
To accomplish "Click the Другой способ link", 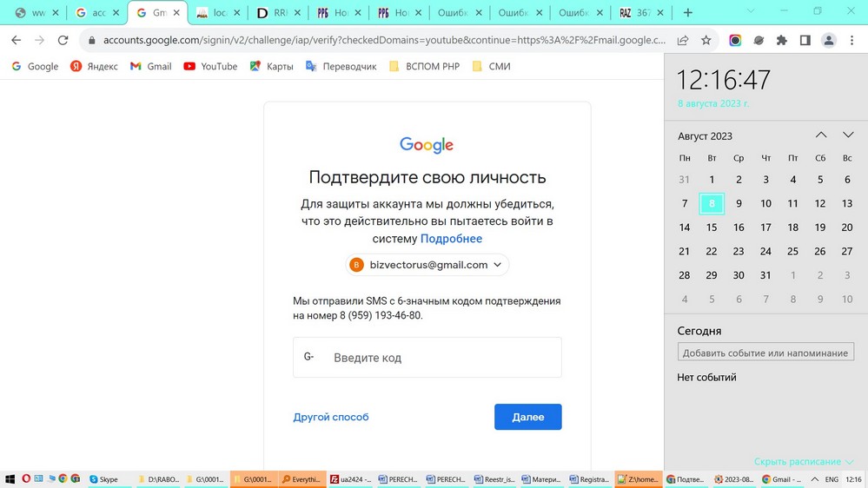I will point(331,417).
